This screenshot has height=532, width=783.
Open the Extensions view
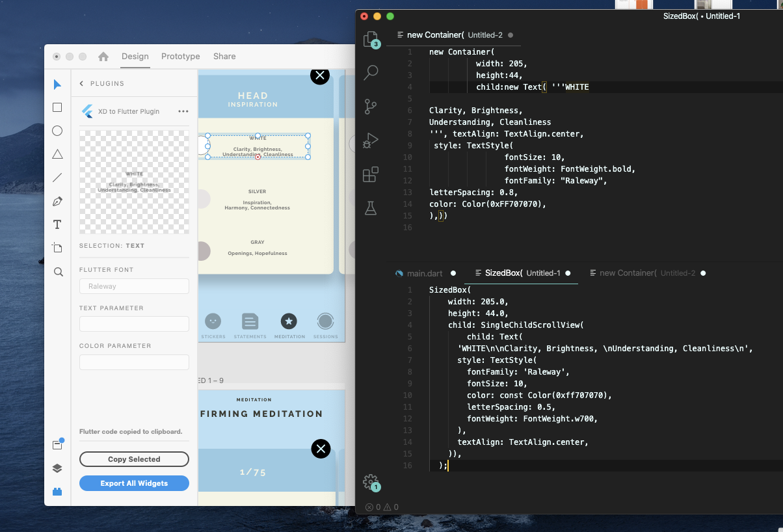371,174
